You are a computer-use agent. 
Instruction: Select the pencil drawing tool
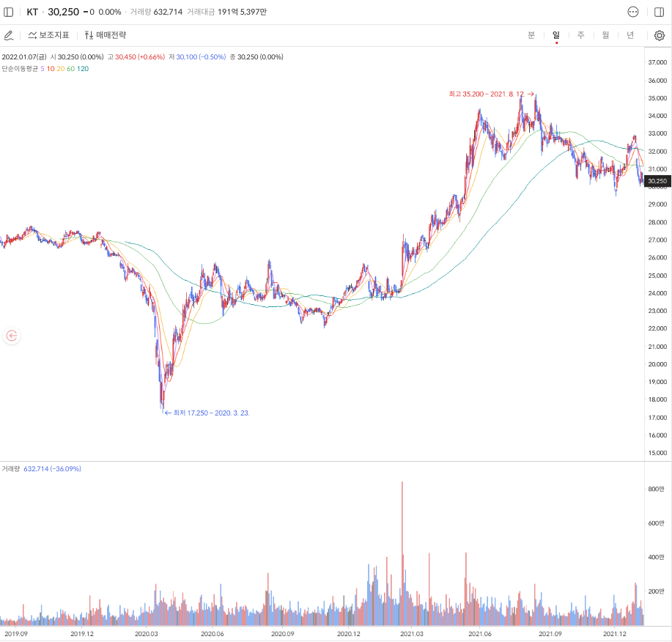point(9,35)
